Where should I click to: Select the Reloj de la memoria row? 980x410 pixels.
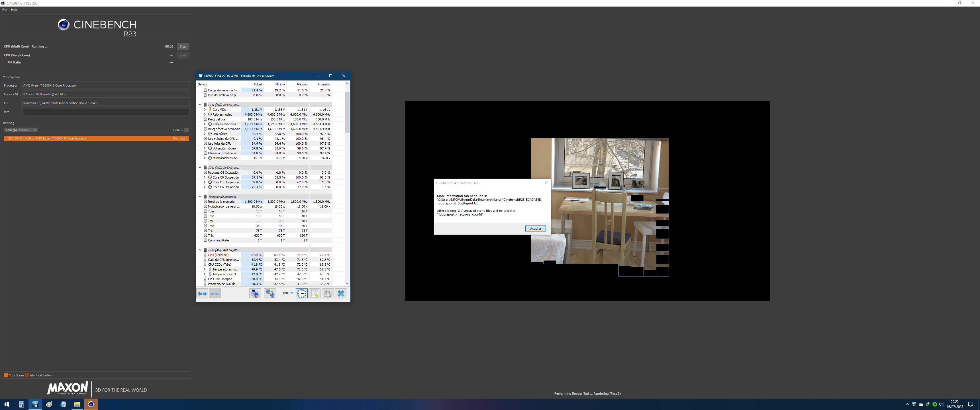pyautogui.click(x=264, y=202)
